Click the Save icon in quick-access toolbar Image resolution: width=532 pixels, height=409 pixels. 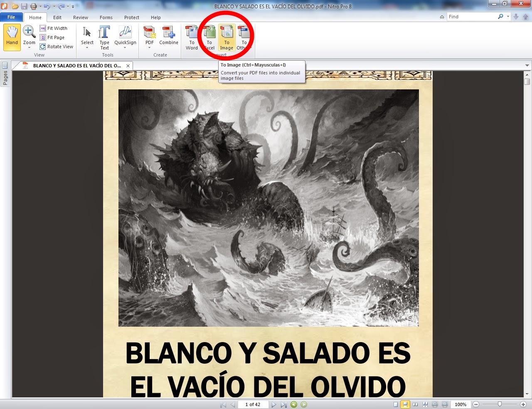click(24, 6)
